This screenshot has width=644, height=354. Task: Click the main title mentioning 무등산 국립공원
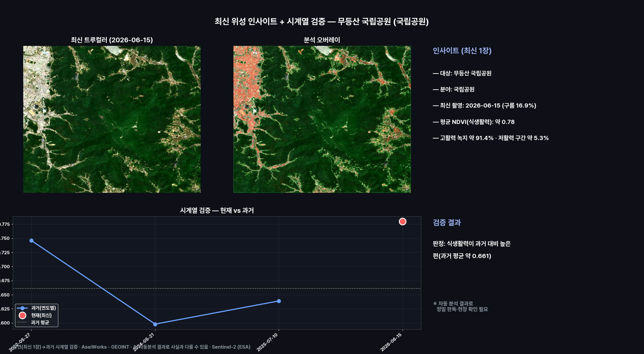322,21
